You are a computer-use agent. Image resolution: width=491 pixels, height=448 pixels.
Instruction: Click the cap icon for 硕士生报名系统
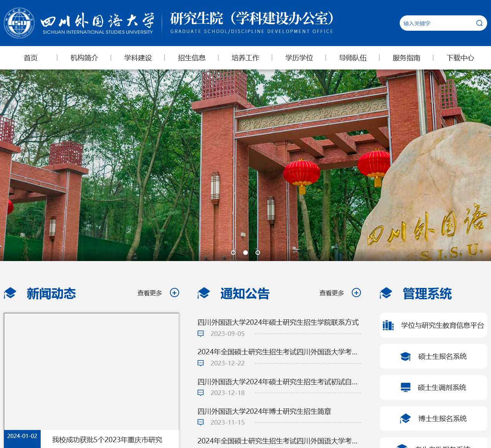[405, 356]
